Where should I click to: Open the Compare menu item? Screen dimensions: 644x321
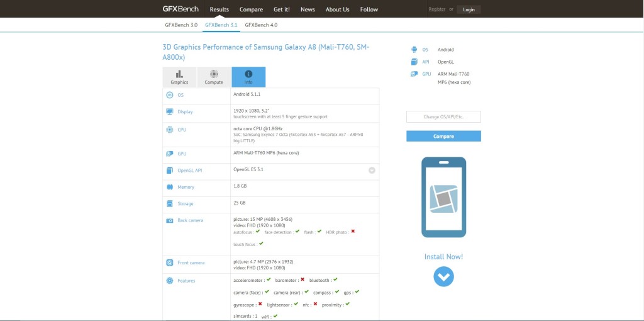pos(251,9)
